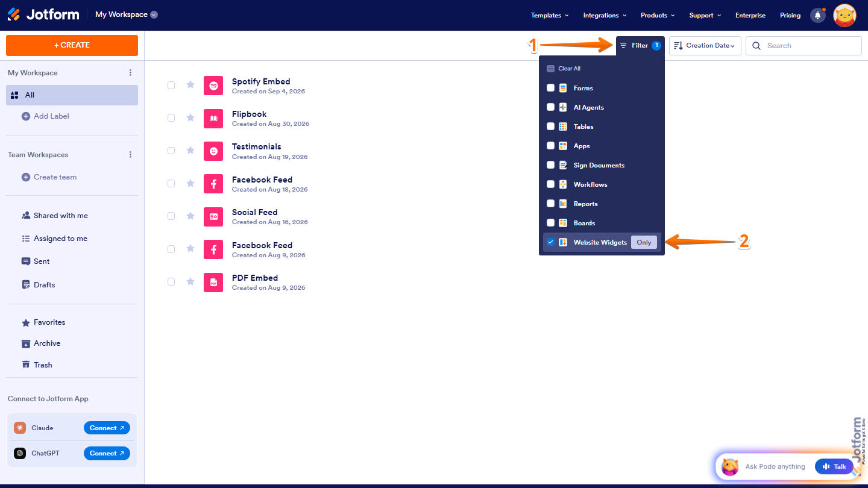Open the My Workspace dropdown arrow
The width and height of the screenshot is (868, 488).
click(x=154, y=15)
